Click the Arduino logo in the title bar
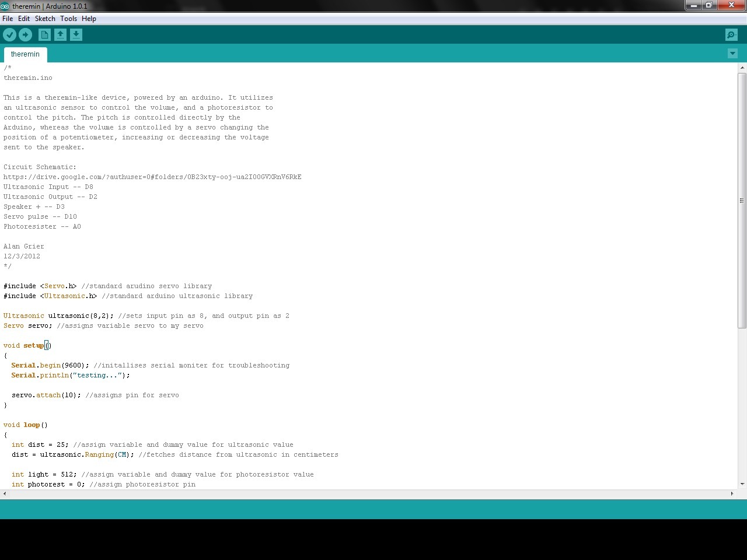Viewport: 747px width, 560px height. click(5, 6)
